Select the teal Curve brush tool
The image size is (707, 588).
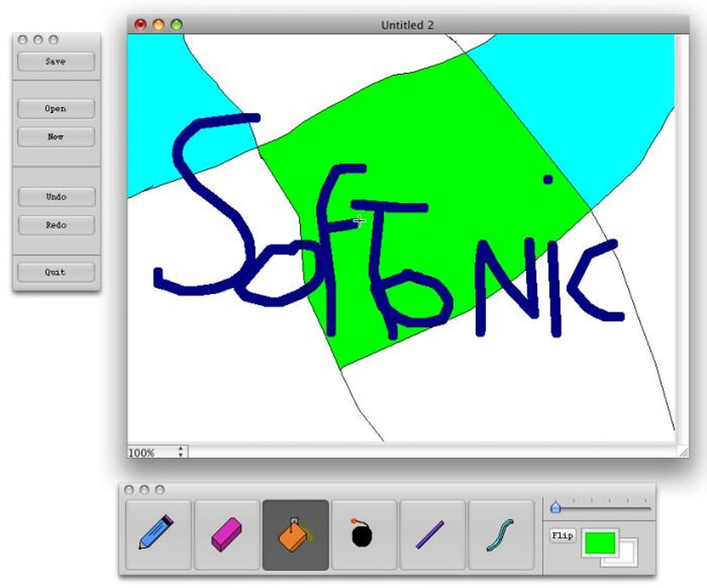pos(501,535)
